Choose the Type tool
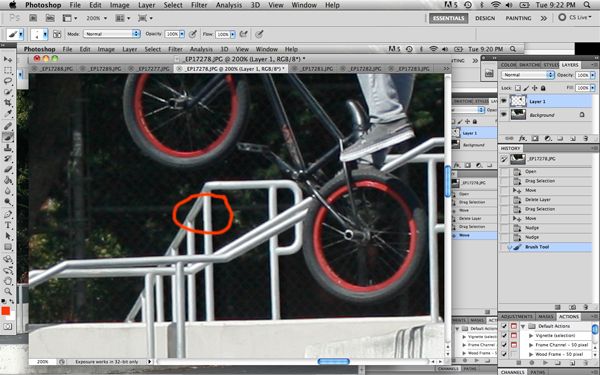The image size is (600, 375). pos(8,225)
